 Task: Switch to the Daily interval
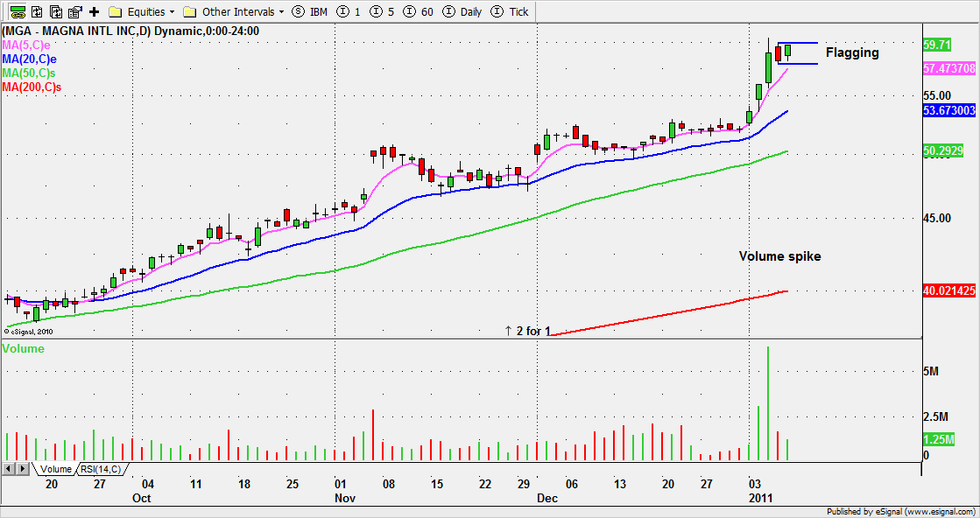pos(462,11)
